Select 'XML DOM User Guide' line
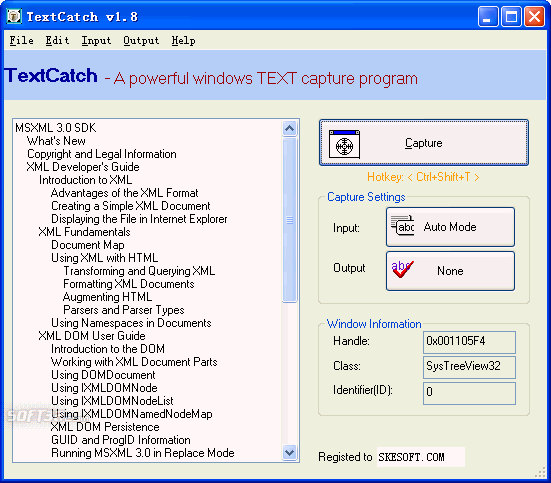 [x=92, y=336]
